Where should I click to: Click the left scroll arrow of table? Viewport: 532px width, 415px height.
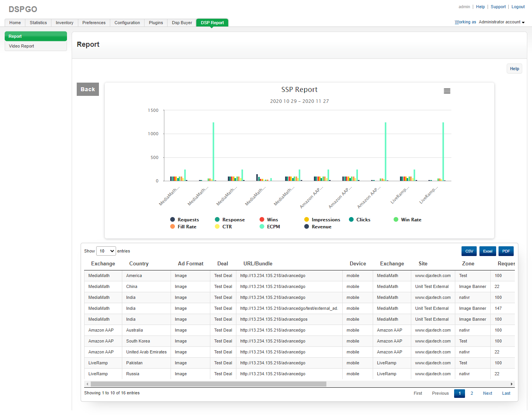click(x=87, y=384)
